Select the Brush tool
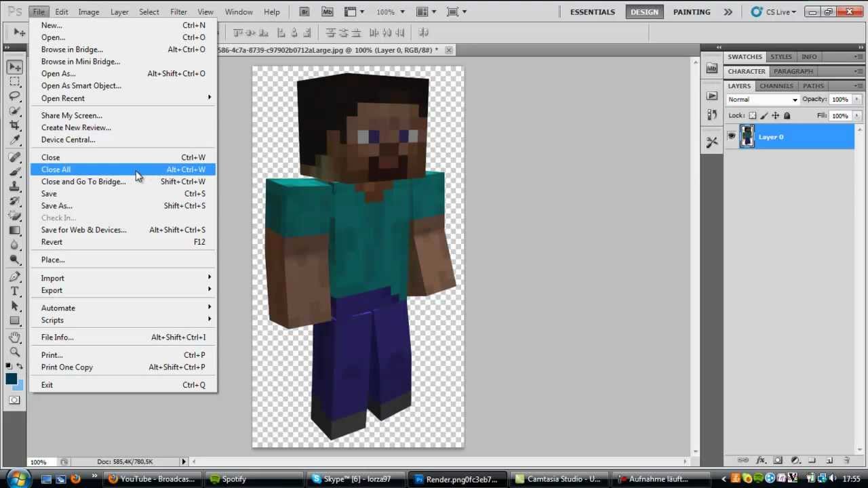Image resolution: width=868 pixels, height=488 pixels. (15, 171)
